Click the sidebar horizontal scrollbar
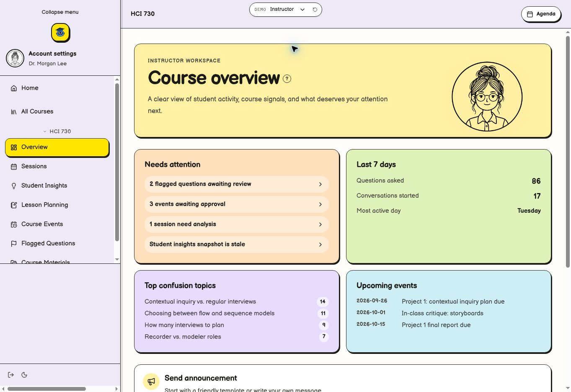571x392 pixels. click(x=47, y=389)
